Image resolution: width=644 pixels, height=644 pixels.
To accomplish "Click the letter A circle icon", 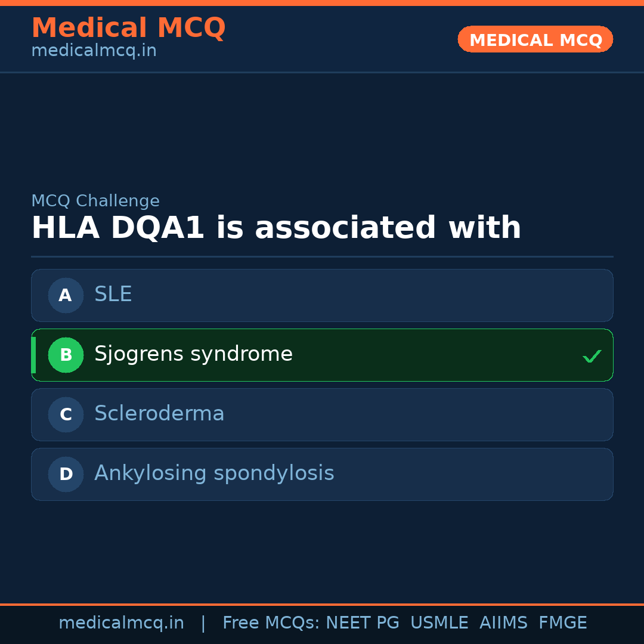I will click(66, 295).
